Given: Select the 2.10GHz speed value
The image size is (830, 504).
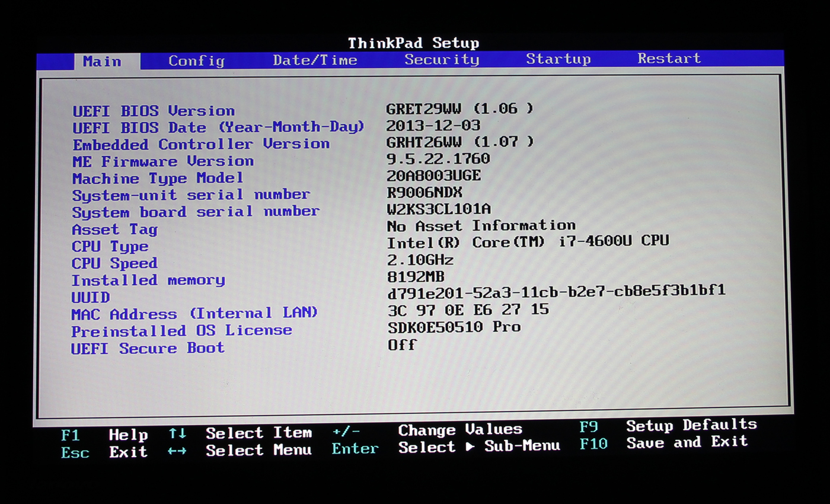Looking at the screenshot, I should 420,260.
